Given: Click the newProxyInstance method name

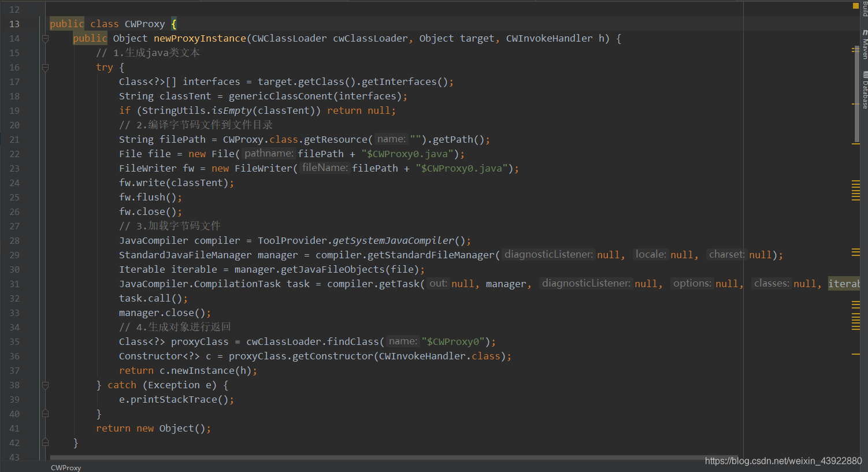Looking at the screenshot, I should 200,39.
